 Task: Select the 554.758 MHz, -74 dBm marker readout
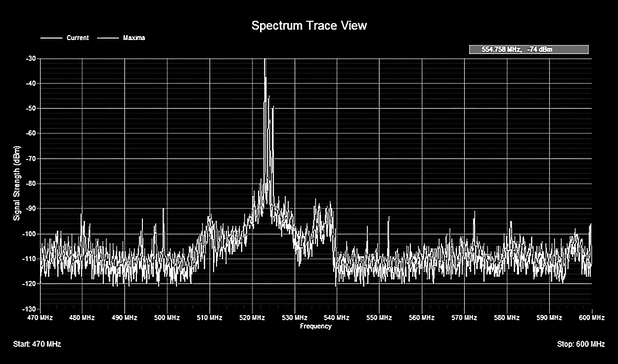tap(529, 49)
